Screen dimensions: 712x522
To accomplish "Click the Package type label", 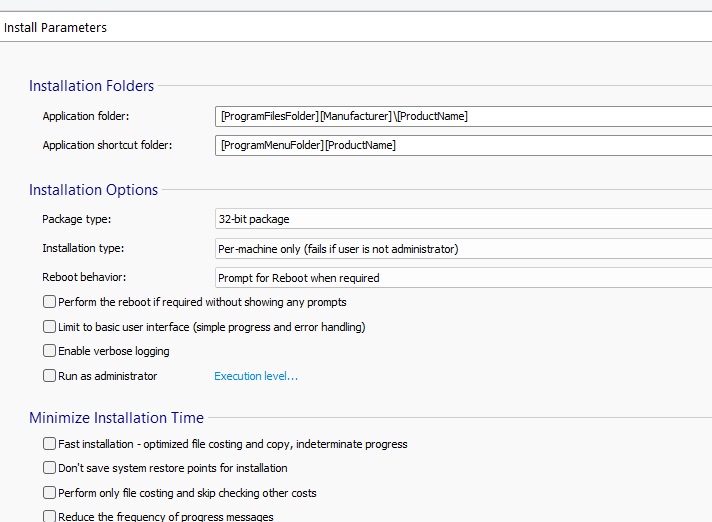I will (76, 219).
